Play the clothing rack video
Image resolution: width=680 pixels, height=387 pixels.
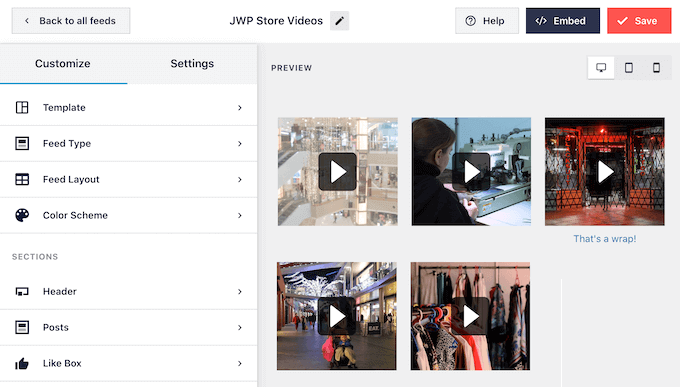[x=470, y=316]
